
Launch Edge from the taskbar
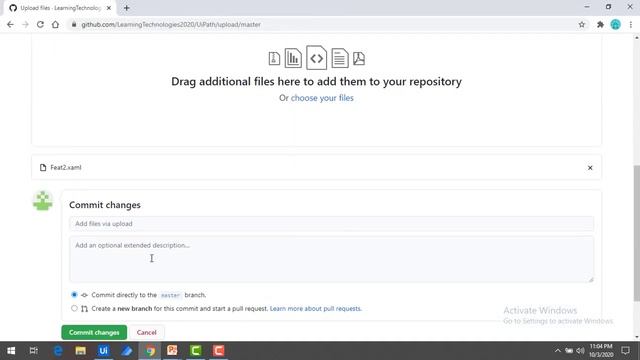[58, 351]
